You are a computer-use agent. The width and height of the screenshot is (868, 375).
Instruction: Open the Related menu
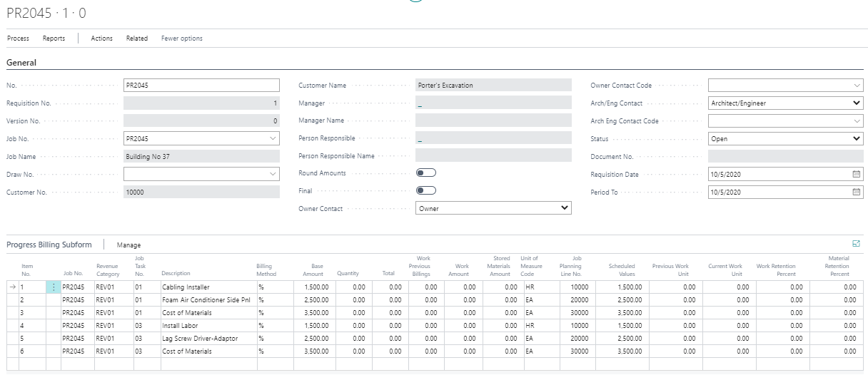[x=137, y=38]
